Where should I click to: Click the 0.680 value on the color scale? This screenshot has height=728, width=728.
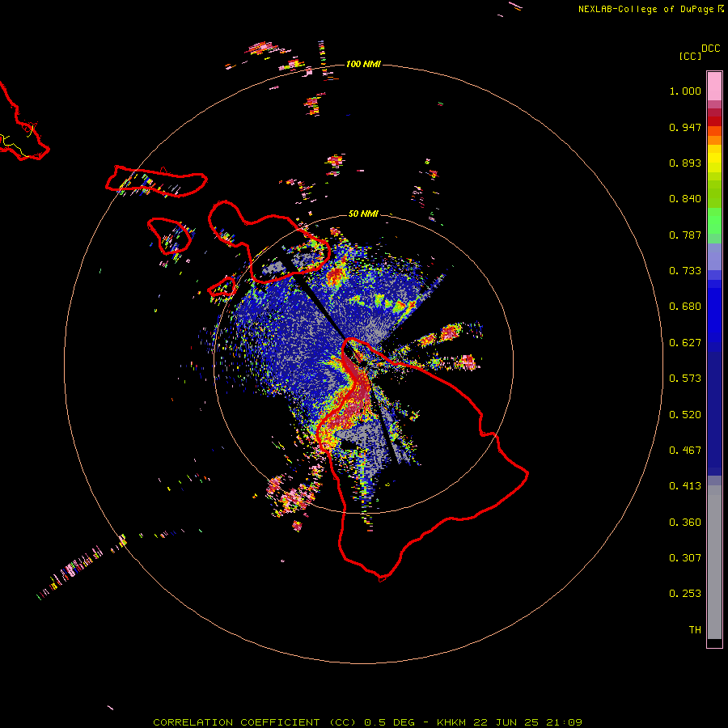pos(685,307)
